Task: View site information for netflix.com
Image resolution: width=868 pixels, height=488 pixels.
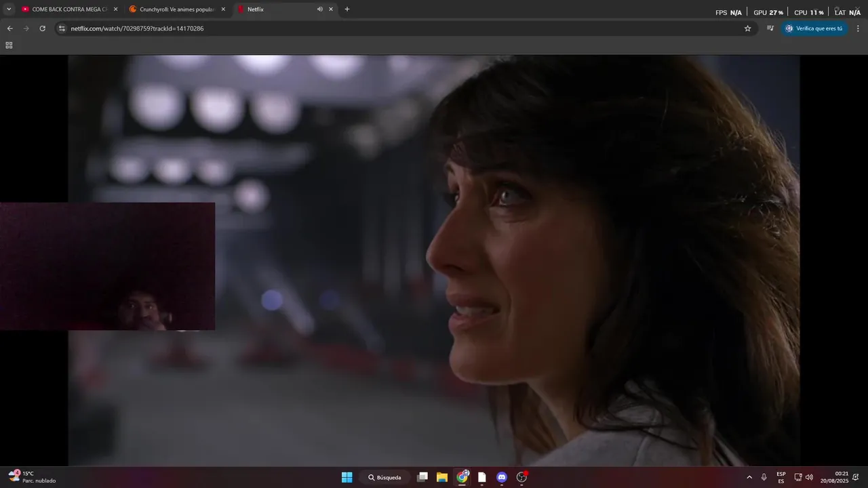Action: [x=62, y=28]
